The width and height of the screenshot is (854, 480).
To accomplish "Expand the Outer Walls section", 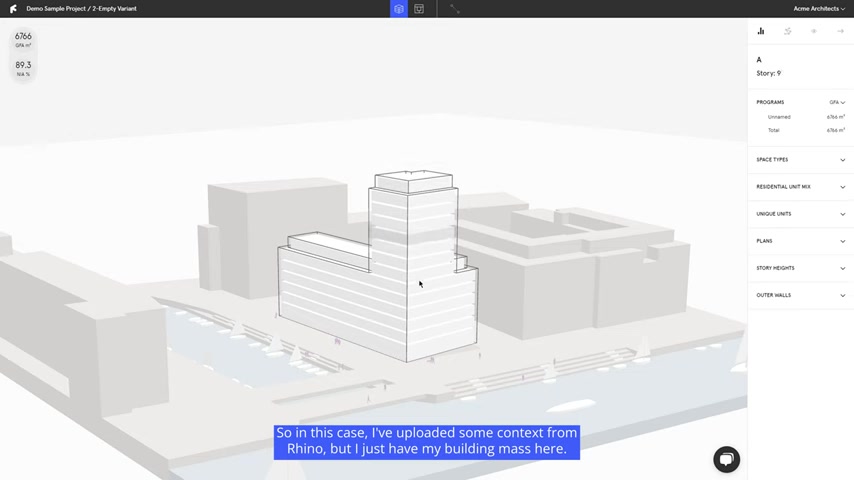I will pyautogui.click(x=801, y=295).
